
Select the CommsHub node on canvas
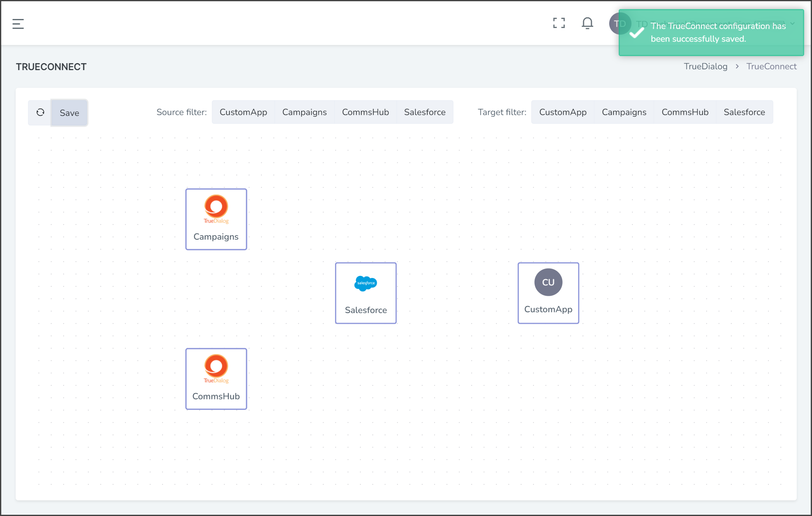click(216, 379)
